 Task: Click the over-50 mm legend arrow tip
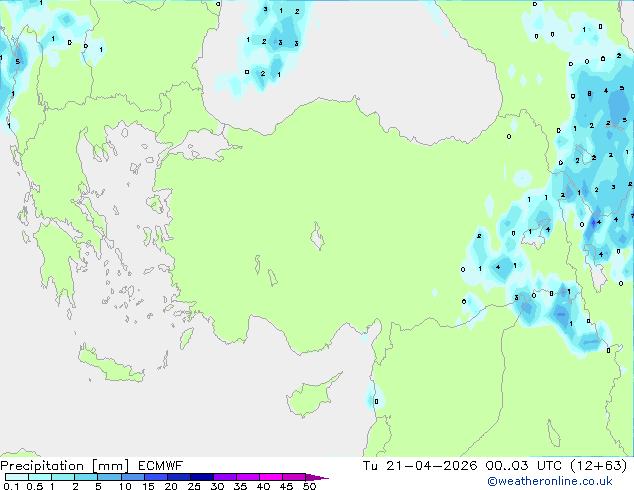coord(317,478)
